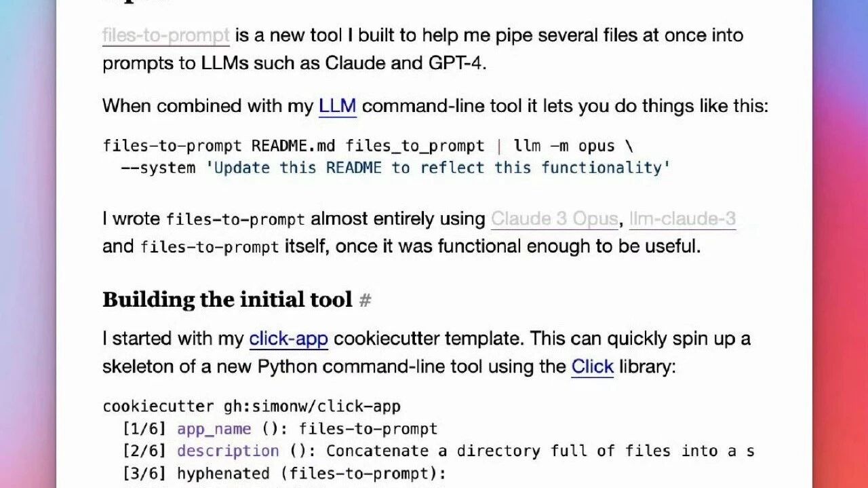The image size is (868, 488).
Task: Open the files-to-prompt link in the intro
Action: [166, 35]
